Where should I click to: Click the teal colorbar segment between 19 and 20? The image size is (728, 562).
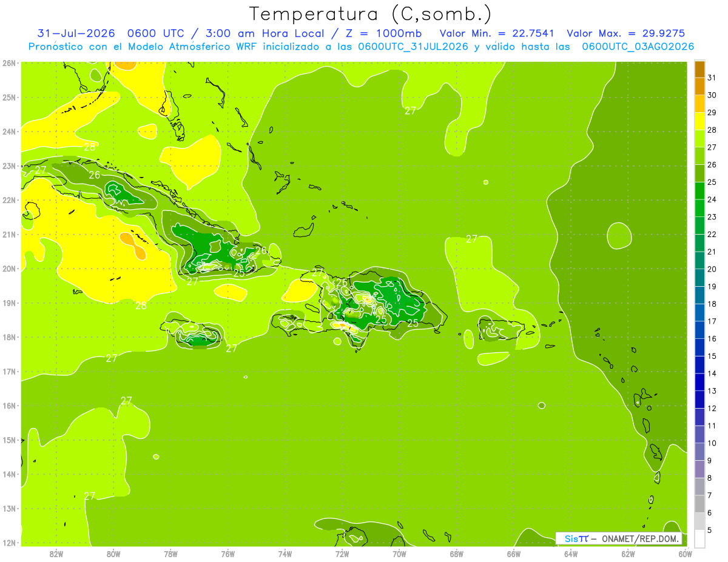(699, 278)
